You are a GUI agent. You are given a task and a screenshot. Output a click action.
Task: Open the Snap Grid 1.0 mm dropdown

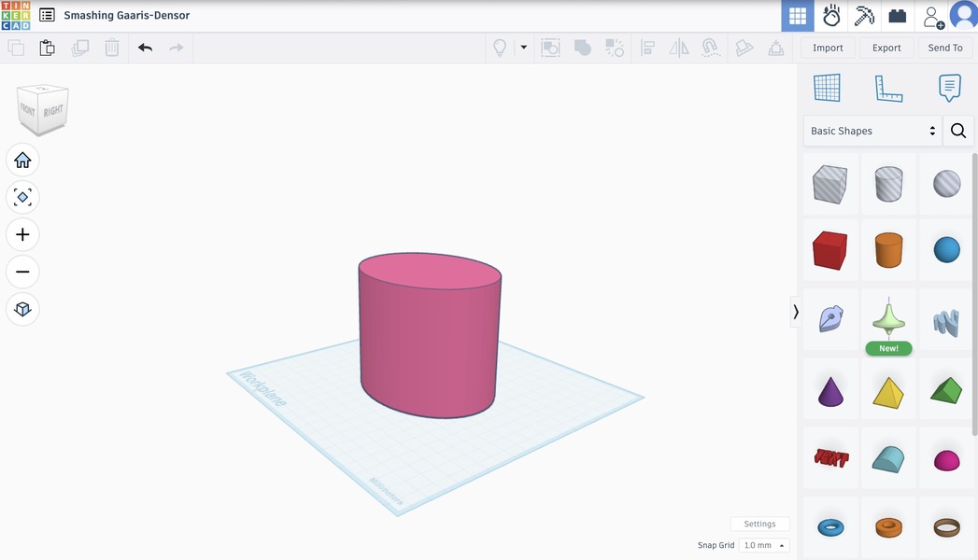(x=764, y=545)
